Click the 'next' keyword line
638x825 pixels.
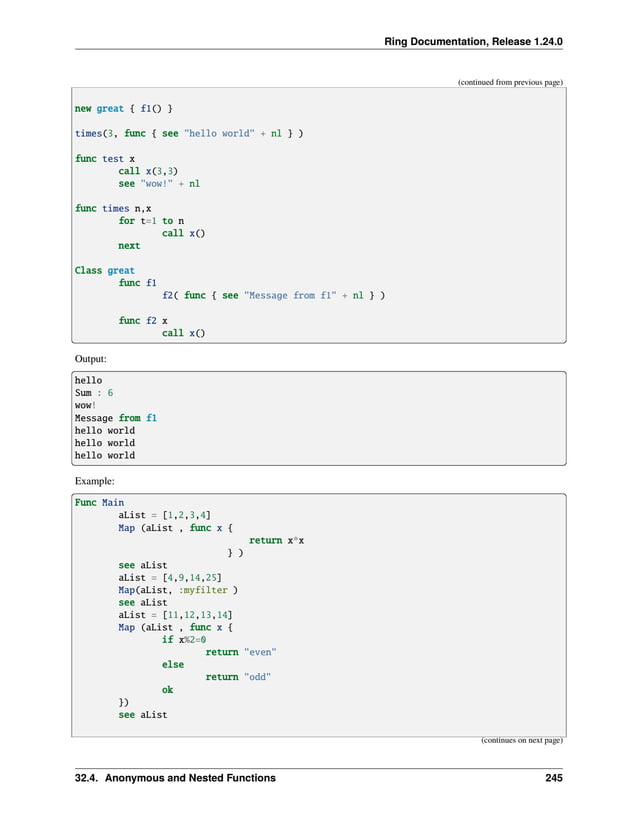[x=129, y=246]
